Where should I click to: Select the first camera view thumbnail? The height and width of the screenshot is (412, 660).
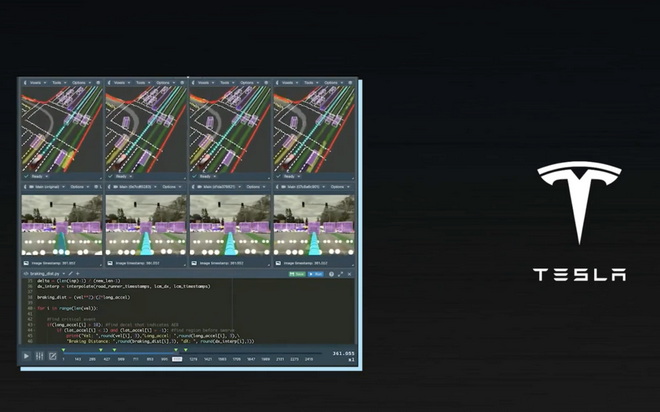(62, 225)
